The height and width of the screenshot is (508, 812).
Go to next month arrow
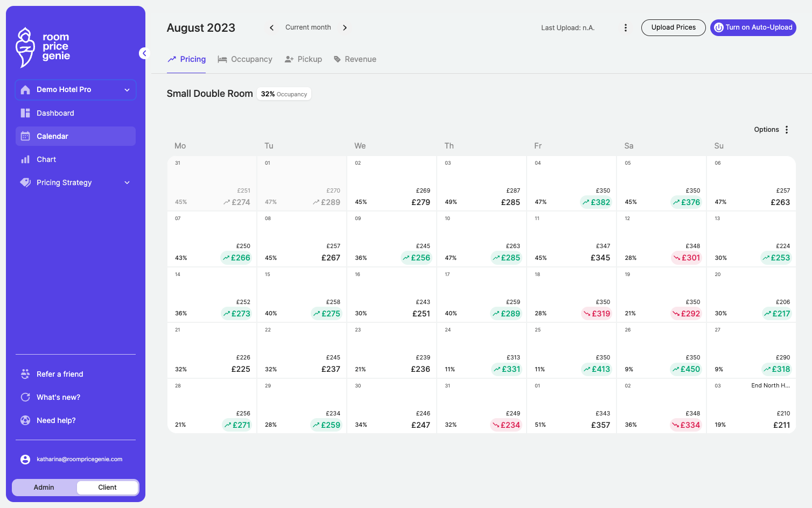[x=345, y=27]
